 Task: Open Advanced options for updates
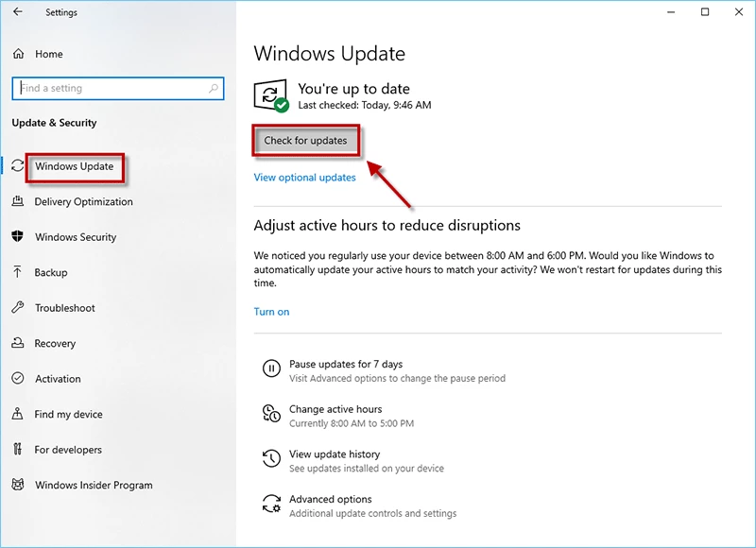pos(330,499)
